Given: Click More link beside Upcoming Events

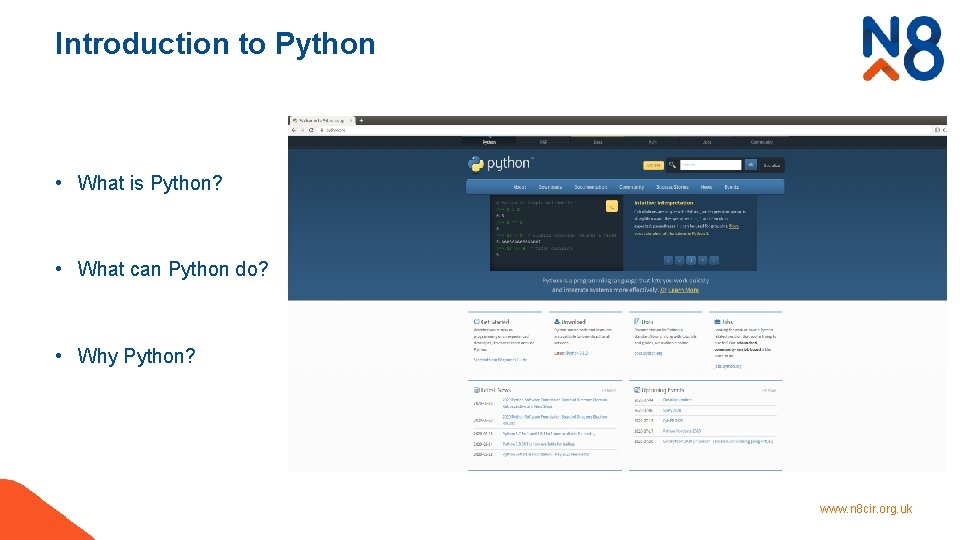Looking at the screenshot, I should pyautogui.click(x=770, y=390).
